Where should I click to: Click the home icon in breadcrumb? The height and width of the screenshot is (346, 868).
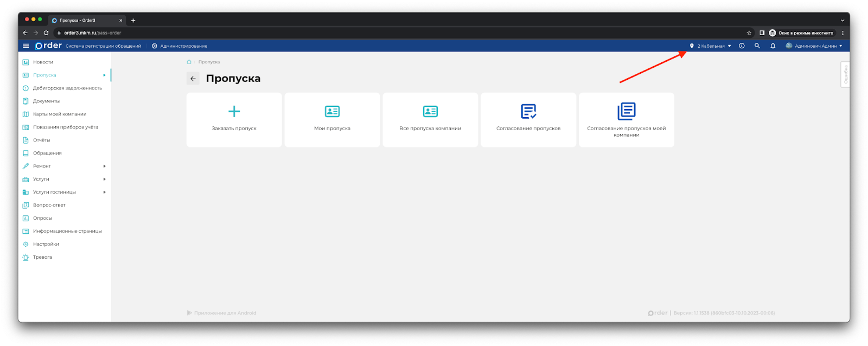[189, 62]
